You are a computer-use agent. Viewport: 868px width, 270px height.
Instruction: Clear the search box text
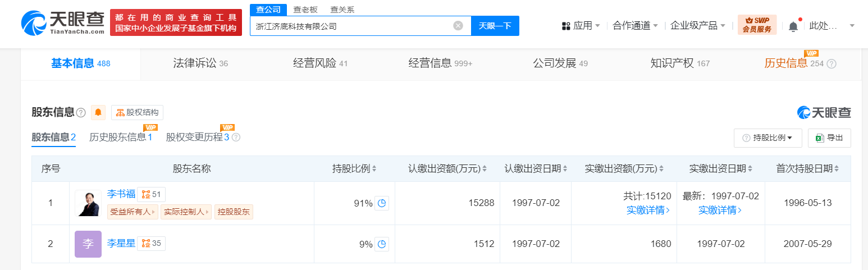click(458, 26)
